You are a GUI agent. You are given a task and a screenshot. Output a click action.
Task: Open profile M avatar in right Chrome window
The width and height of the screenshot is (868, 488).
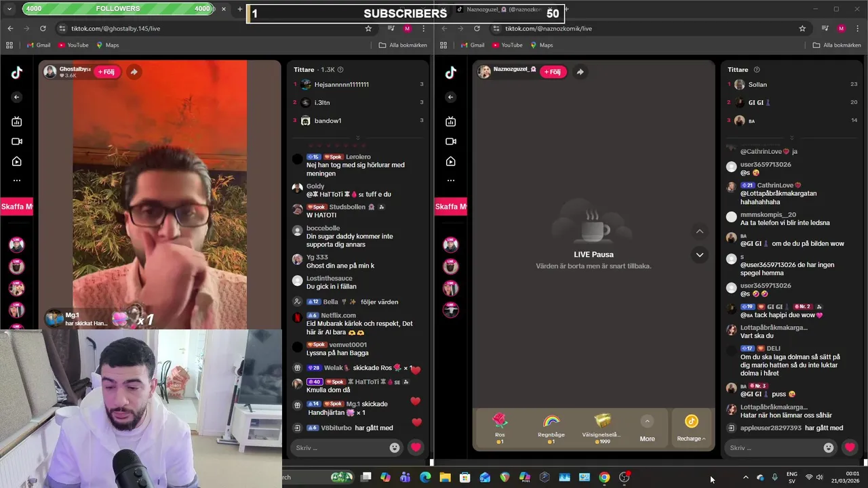click(841, 28)
